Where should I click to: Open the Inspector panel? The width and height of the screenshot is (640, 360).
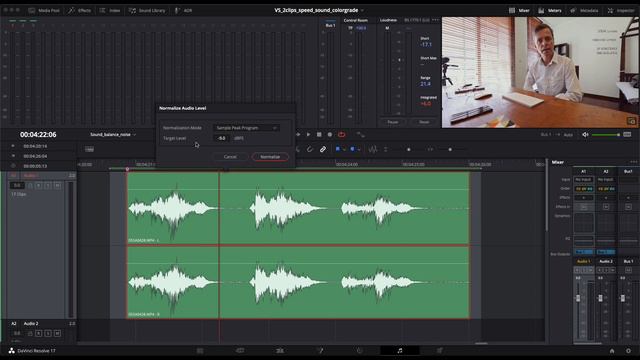tap(620, 10)
